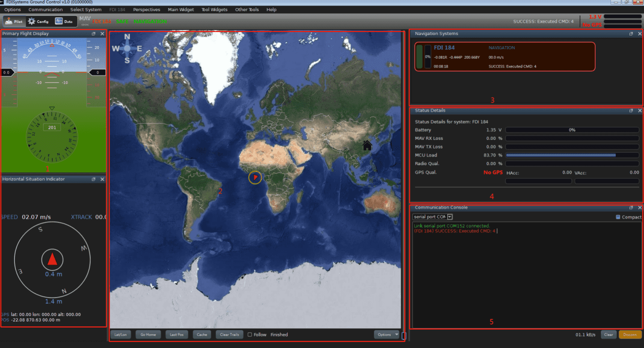Float the Status Details panel
644x348 pixels.
[x=631, y=111]
